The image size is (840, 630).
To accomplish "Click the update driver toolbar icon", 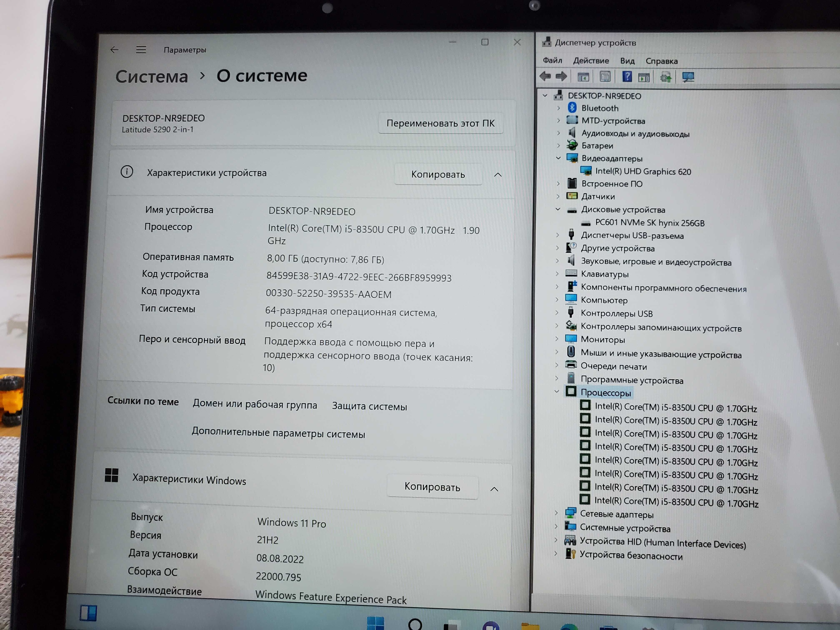I will tap(666, 77).
